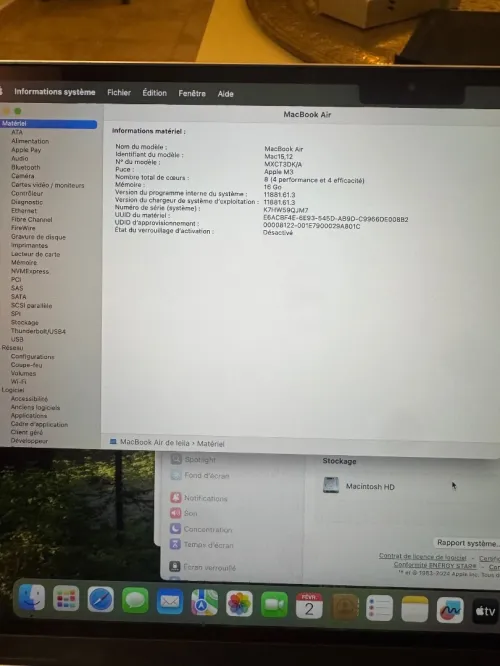Launch FaceTime from the Dock

(274, 604)
